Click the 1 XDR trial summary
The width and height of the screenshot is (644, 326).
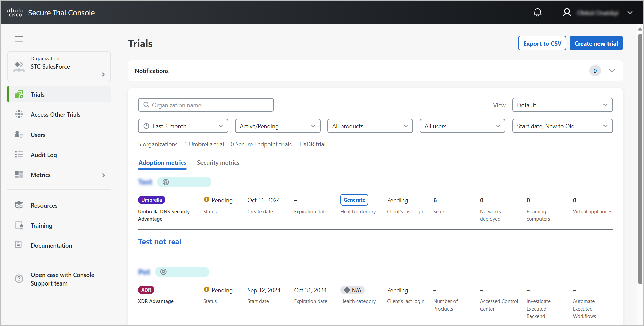tap(312, 144)
